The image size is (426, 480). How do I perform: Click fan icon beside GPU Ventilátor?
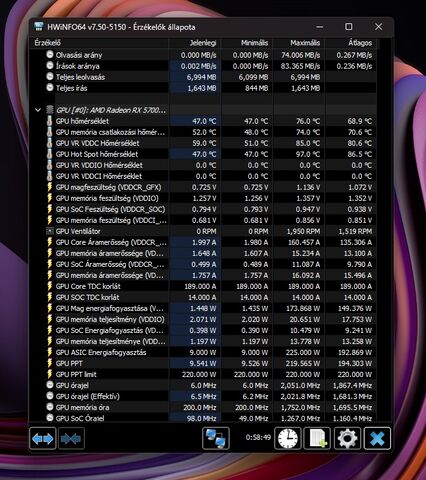pos(50,231)
